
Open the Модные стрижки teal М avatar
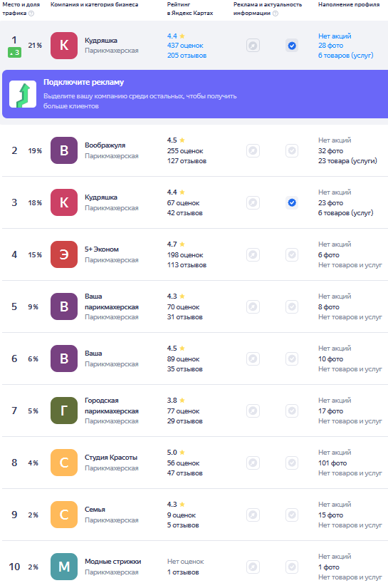click(64, 567)
